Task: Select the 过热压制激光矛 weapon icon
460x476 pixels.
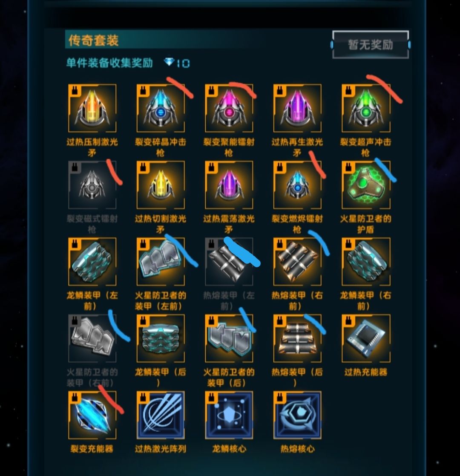Action: point(92,108)
